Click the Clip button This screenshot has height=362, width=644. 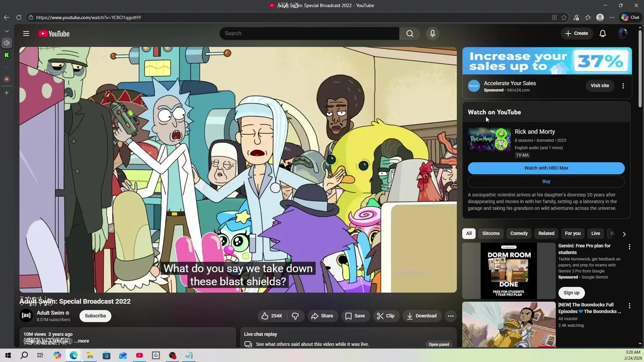(x=385, y=316)
